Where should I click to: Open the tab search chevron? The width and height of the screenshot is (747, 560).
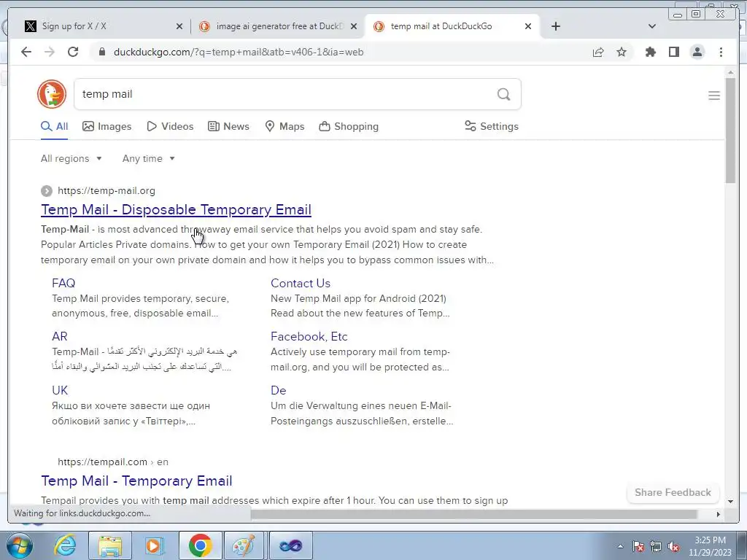coord(652,26)
